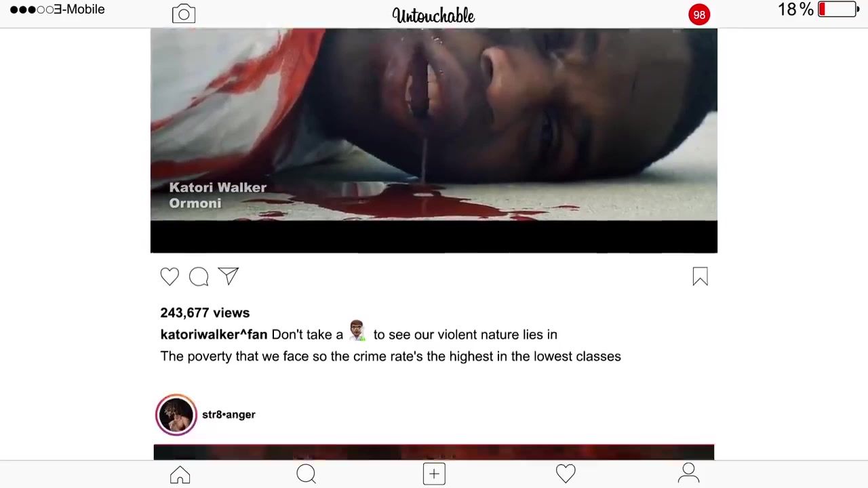
Task: Open the camera icon in header
Action: click(183, 14)
